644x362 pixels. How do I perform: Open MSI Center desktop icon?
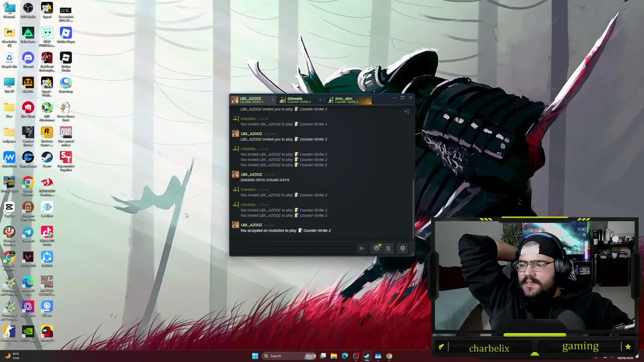(28, 309)
